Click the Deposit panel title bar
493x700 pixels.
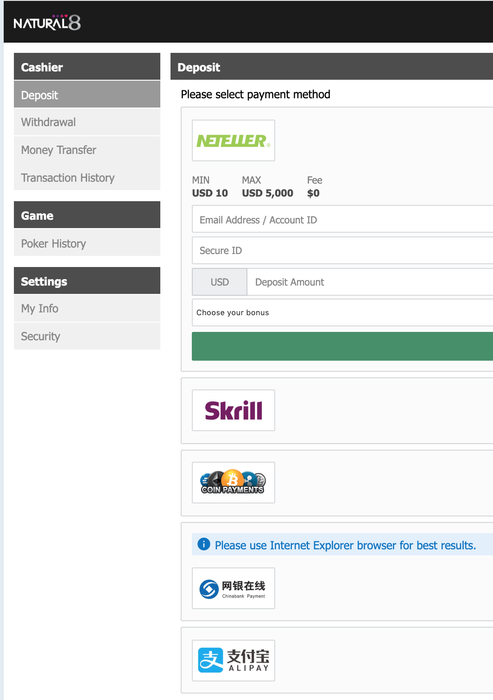(x=332, y=67)
